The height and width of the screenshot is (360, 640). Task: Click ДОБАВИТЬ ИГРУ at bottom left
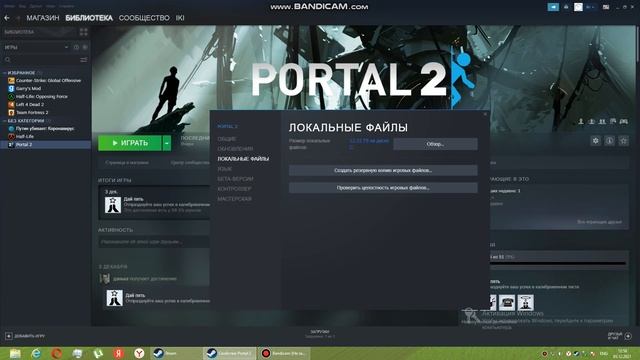25,336
